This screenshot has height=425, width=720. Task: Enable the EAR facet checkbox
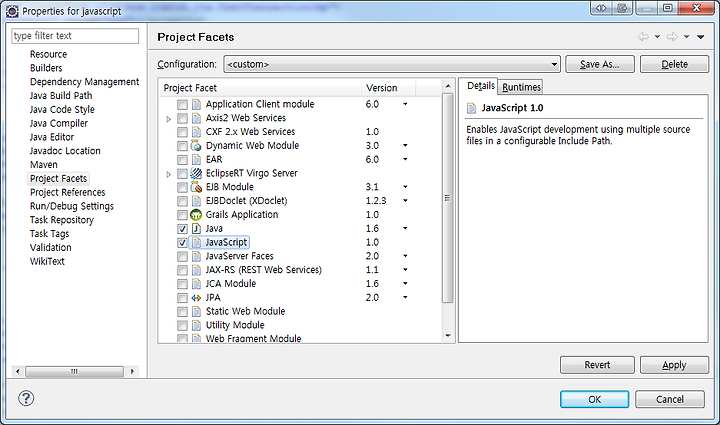click(x=182, y=160)
